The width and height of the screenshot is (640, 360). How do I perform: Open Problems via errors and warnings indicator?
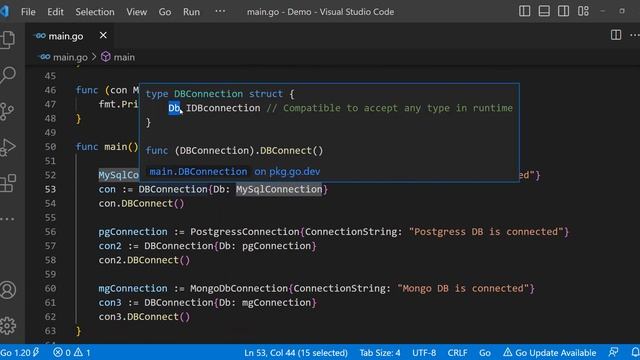click(x=71, y=352)
